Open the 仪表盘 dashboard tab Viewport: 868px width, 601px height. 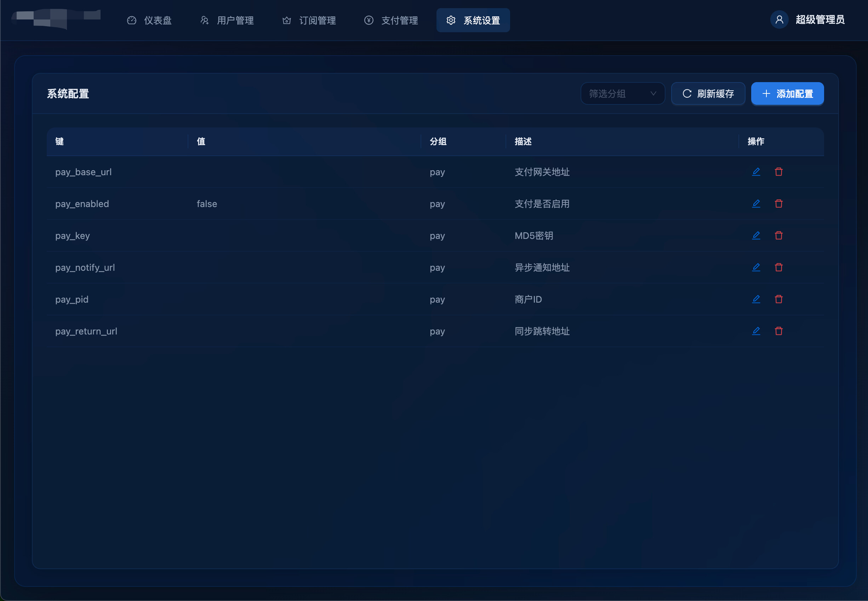[x=149, y=20]
